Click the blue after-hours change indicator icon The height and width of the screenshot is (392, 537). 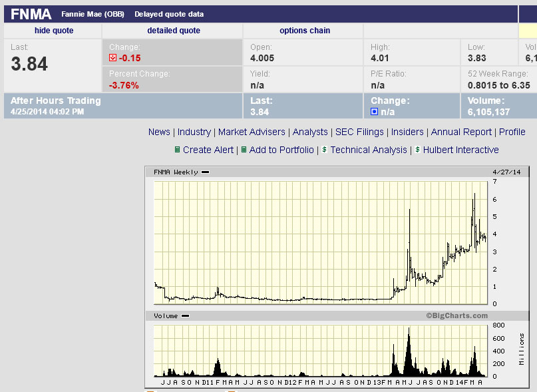[375, 112]
